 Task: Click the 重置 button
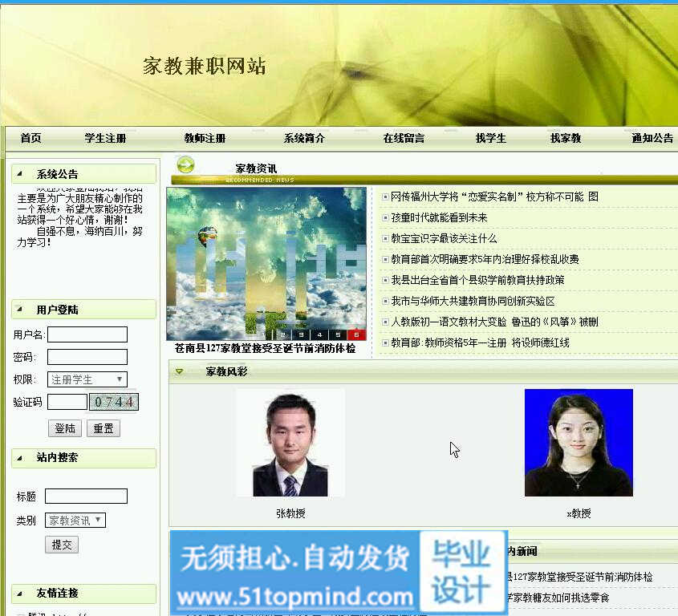click(104, 428)
